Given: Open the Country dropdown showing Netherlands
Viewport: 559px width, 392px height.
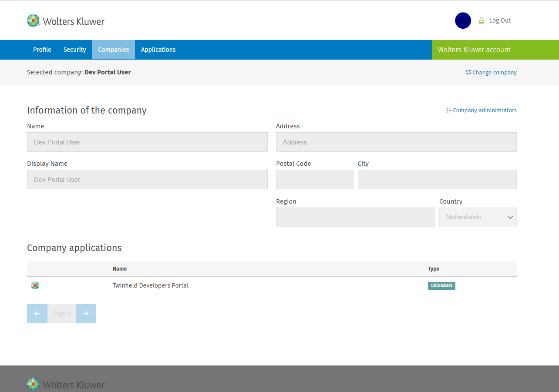Looking at the screenshot, I should 478,217.
